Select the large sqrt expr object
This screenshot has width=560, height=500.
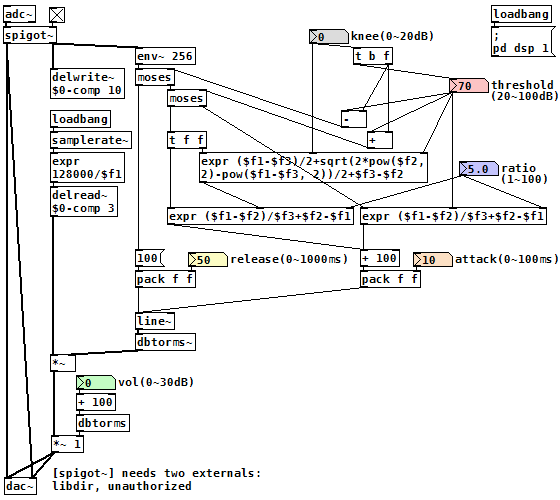313,168
